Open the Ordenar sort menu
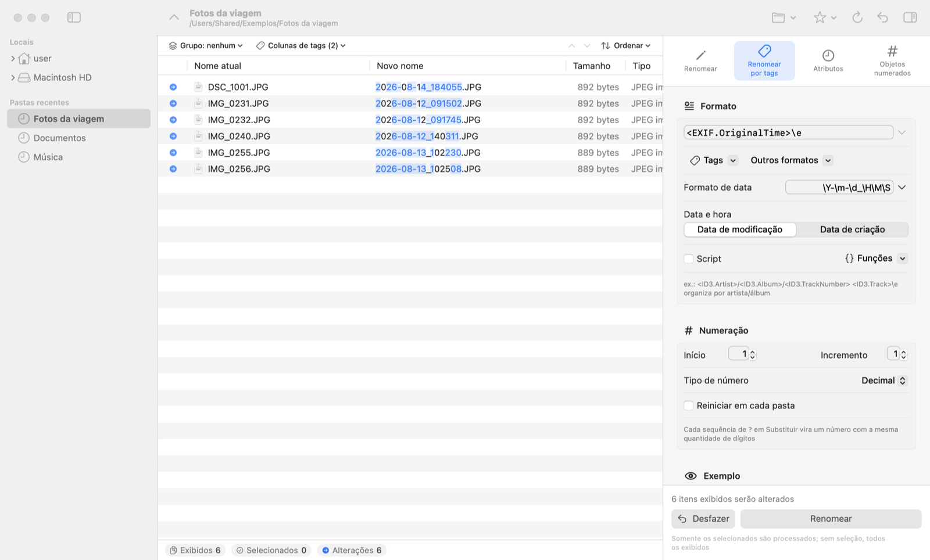Viewport: 930px width, 560px height. 626,45
